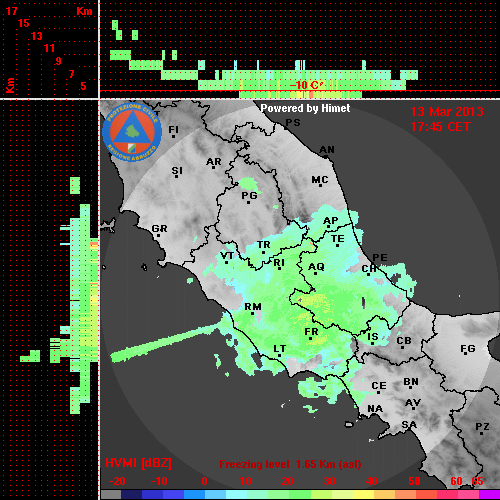Select the RI city label
Viewport: 500px width, 500px height.
279,263
